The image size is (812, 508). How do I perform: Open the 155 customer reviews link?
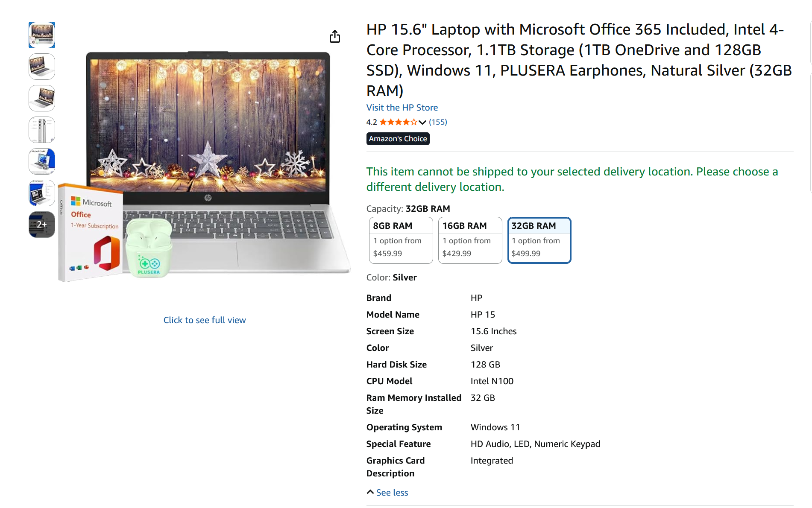[x=438, y=122]
